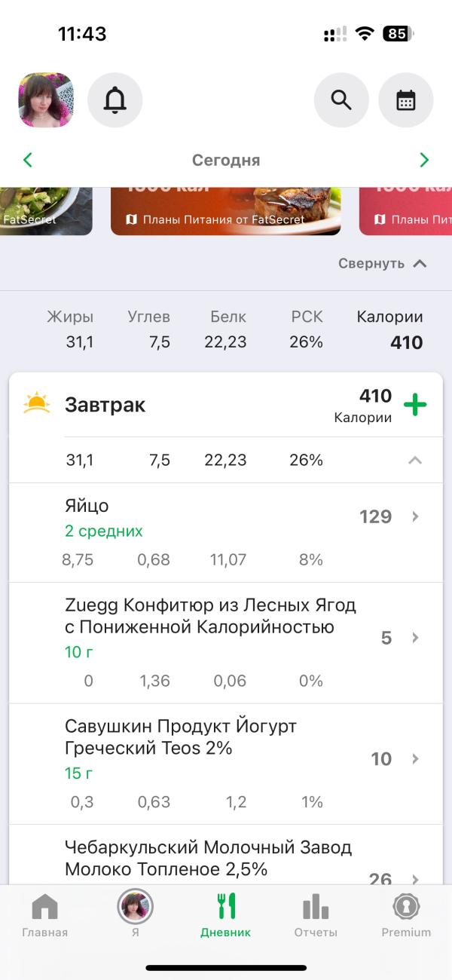Screen dimensions: 452x980
Task: Open the Отчеты tab
Action: [316, 915]
